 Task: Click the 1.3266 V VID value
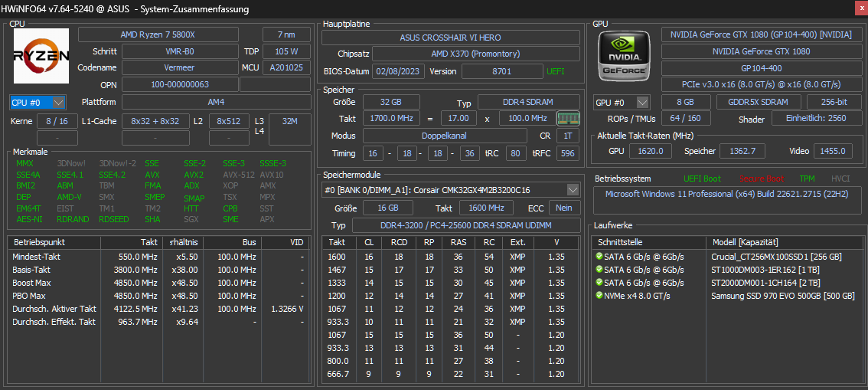287,309
